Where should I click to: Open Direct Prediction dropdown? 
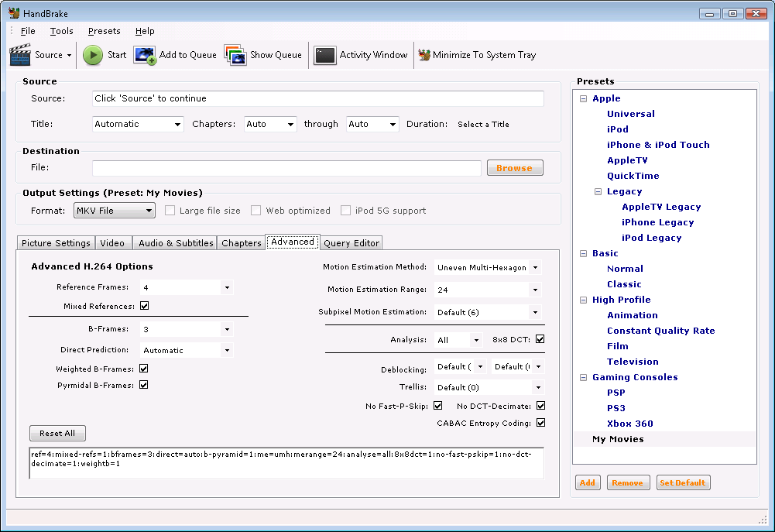tap(187, 350)
